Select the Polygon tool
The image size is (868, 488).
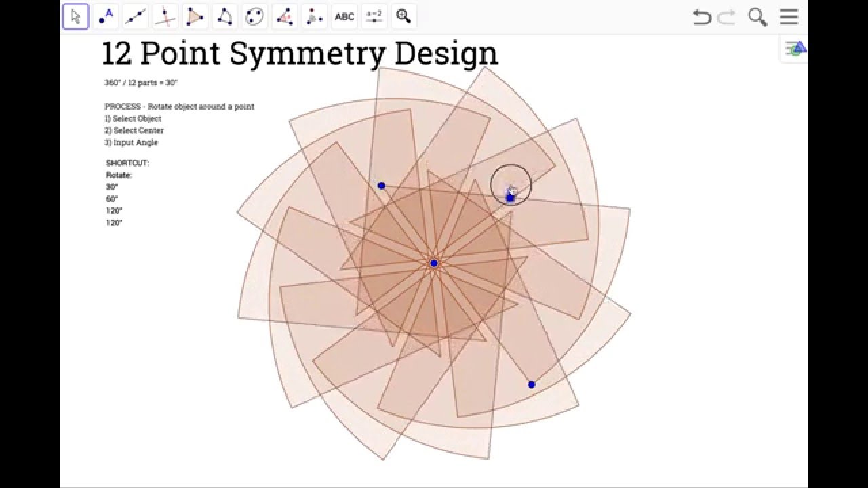pyautogui.click(x=195, y=16)
